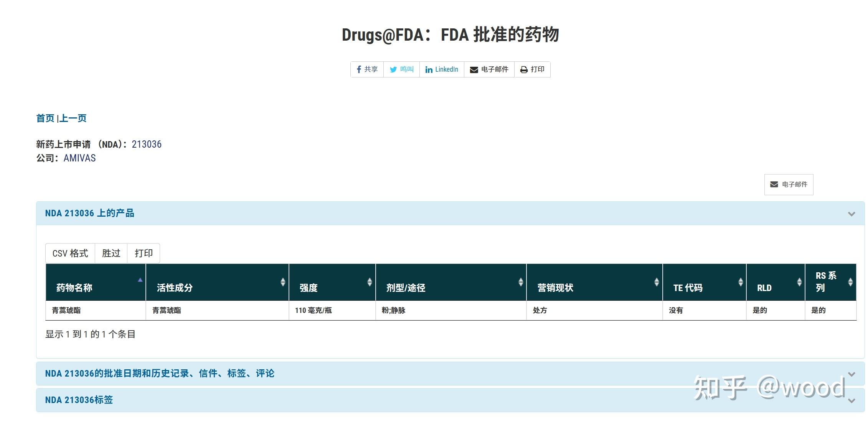The image size is (868, 423).
Task: Click NDA number 213036 text
Action: point(147,144)
